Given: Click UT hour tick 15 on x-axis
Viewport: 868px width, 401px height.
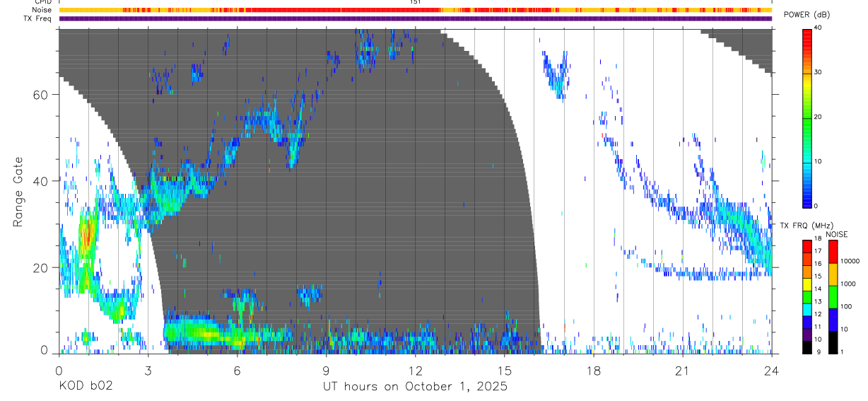Looking at the screenshot, I should click(x=504, y=371).
